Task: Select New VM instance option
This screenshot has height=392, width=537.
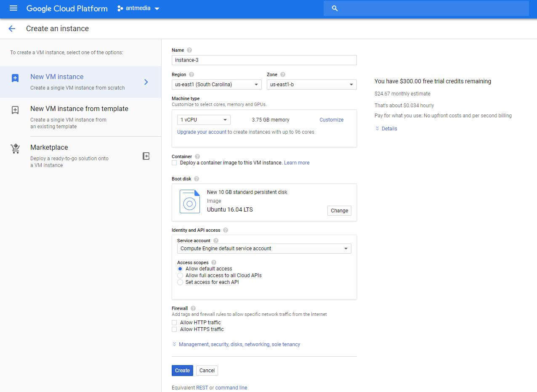Action: tap(80, 82)
